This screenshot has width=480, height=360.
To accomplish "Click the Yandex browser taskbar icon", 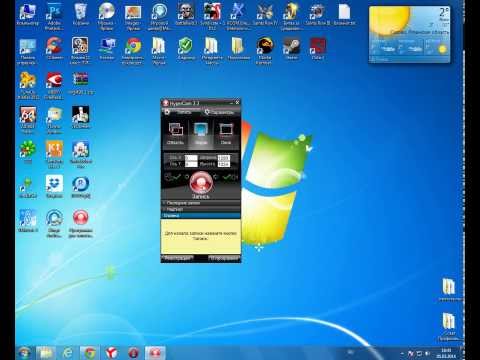I will [112, 353].
